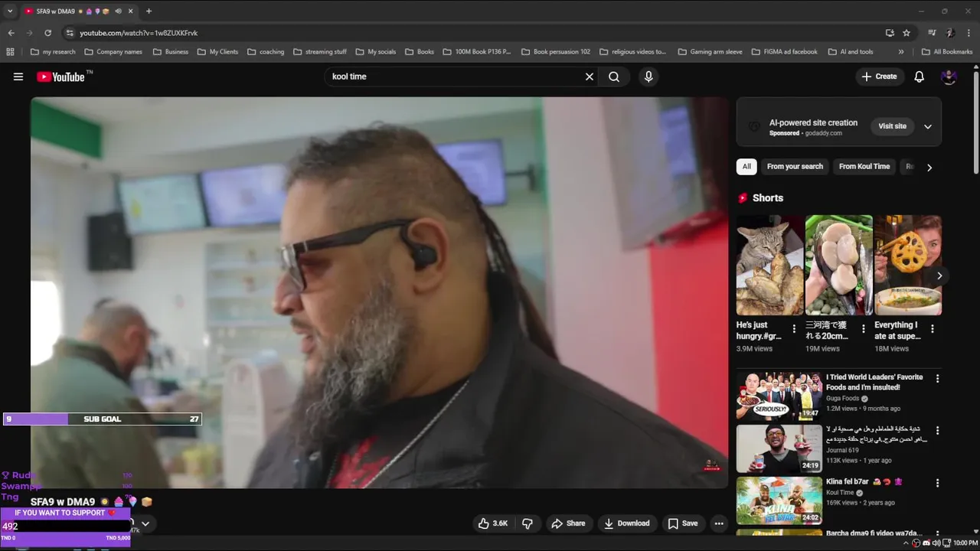Open the Klina fel b7ar video thumbnail
Image resolution: width=980 pixels, height=551 pixels.
779,500
